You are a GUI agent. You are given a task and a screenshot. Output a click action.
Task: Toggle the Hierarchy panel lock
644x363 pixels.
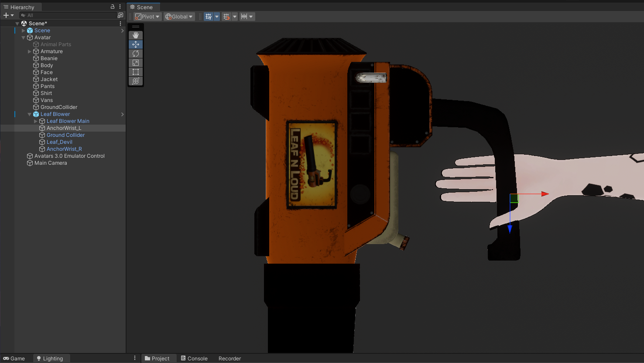[113, 7]
